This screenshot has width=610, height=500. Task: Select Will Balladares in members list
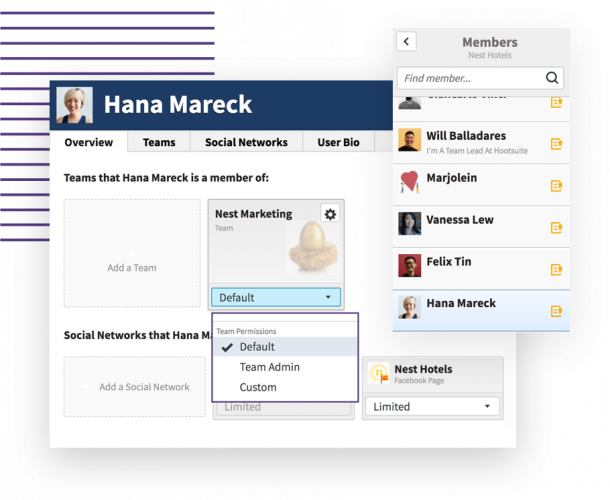(481, 142)
